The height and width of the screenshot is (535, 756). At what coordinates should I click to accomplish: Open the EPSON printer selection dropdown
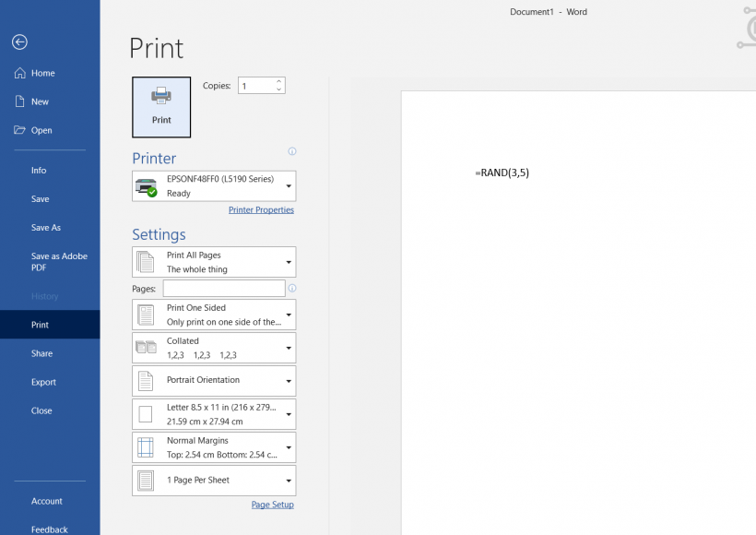tap(214, 186)
